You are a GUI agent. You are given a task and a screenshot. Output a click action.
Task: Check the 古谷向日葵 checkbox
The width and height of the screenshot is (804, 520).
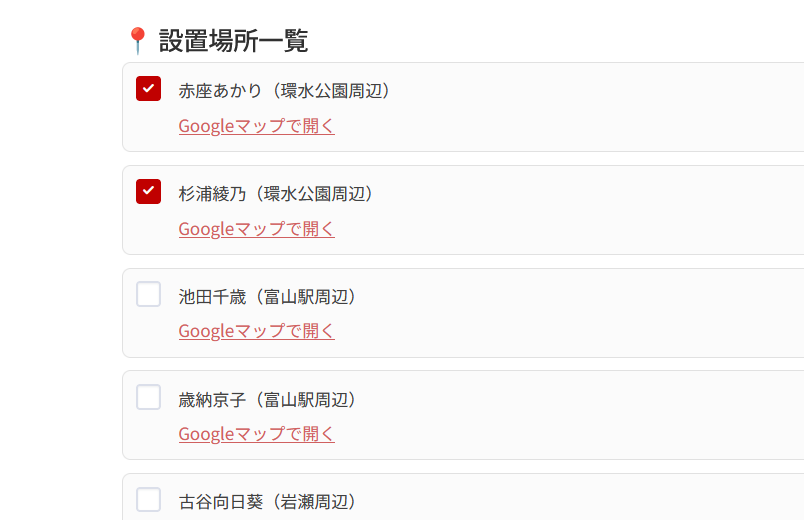click(x=148, y=499)
